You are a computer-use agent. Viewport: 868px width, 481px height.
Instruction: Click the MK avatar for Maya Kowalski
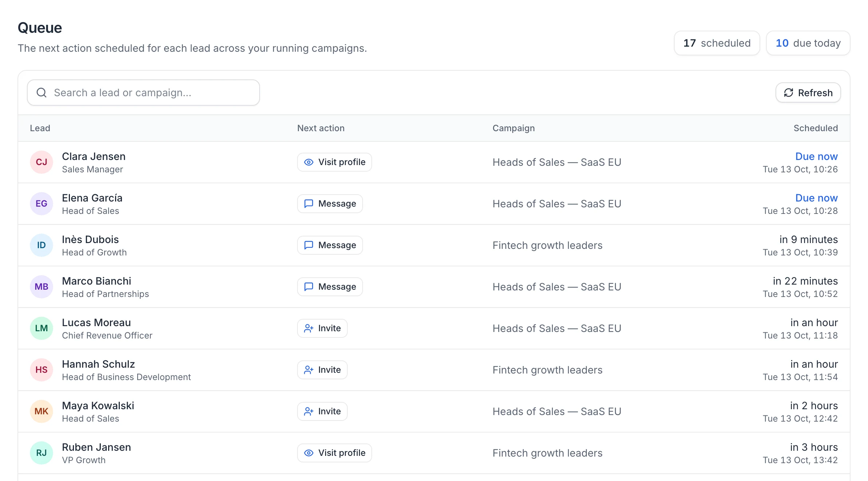tap(42, 411)
